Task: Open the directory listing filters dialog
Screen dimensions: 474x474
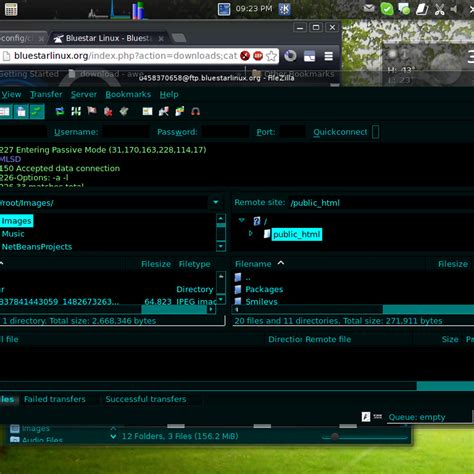Action: point(147,111)
